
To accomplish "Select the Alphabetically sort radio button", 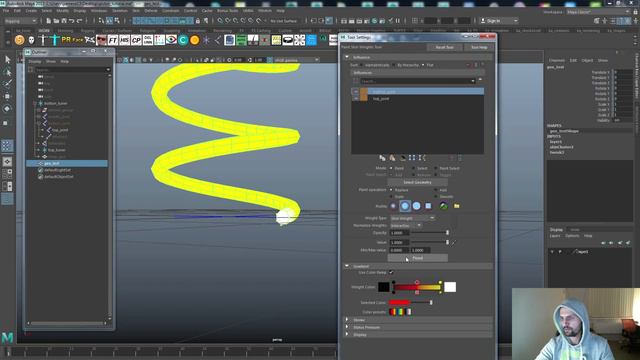I will click(362, 65).
